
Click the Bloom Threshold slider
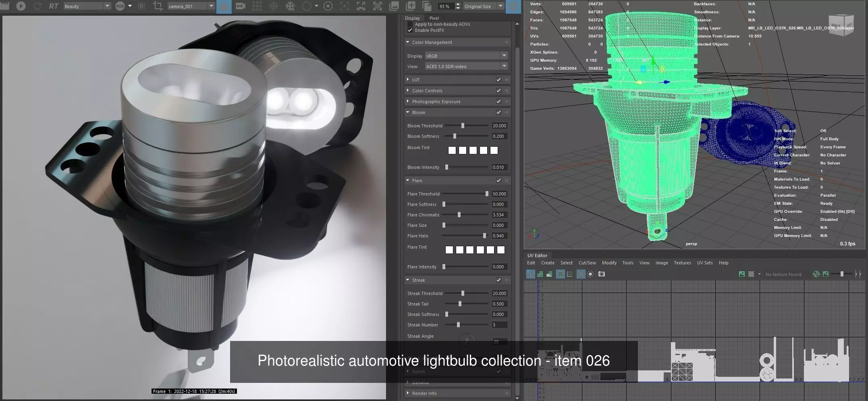(x=467, y=126)
